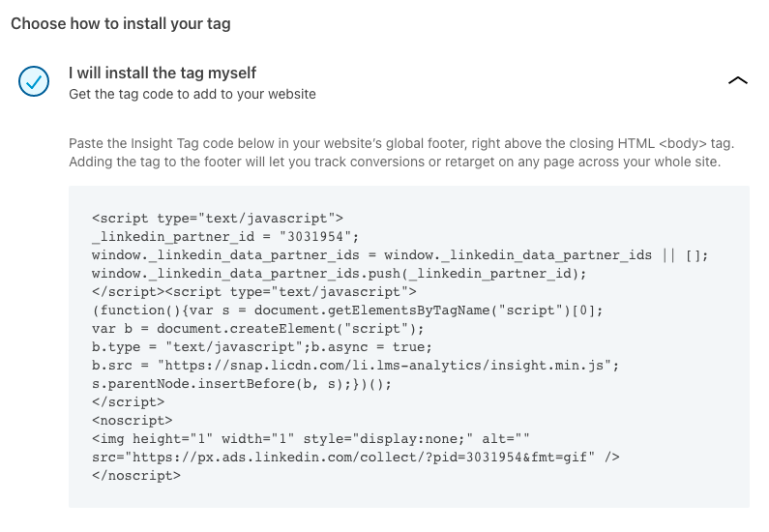This screenshot has height=532, width=769.
Task: Click the s.parentNode.insertBefore code line
Action: pos(241,384)
